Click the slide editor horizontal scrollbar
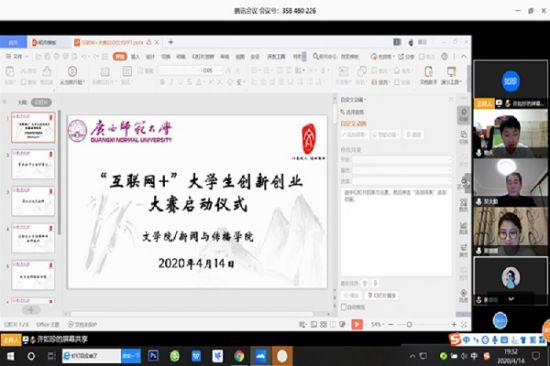This screenshot has height=366, width=550. tap(192, 314)
